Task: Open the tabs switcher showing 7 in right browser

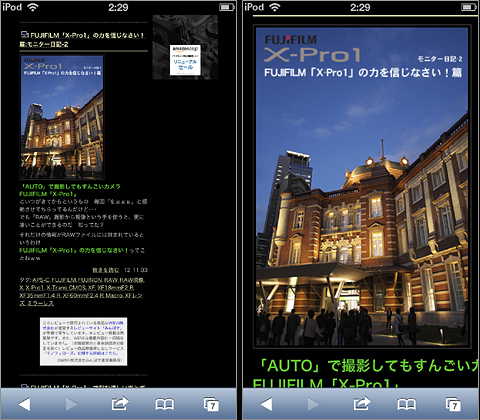Action: (x=453, y=404)
